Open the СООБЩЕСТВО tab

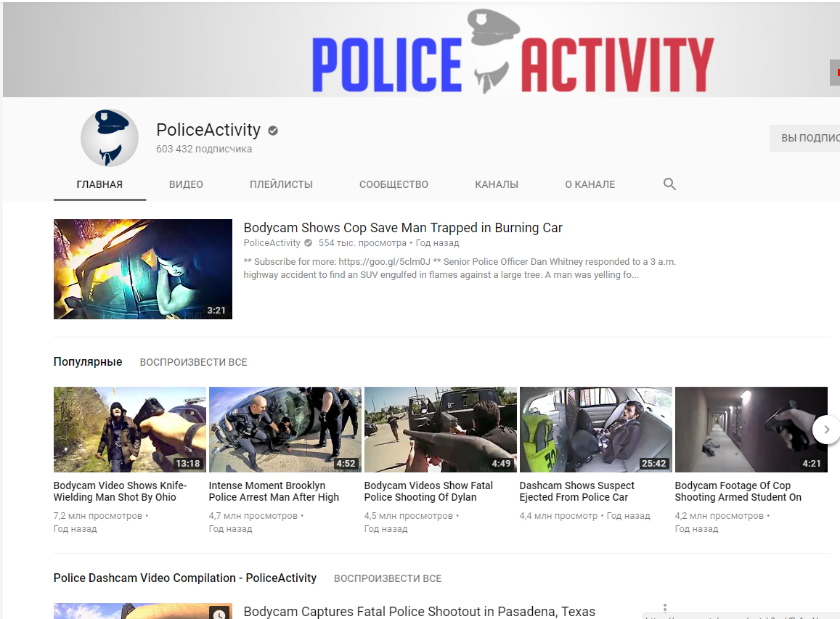tap(394, 184)
